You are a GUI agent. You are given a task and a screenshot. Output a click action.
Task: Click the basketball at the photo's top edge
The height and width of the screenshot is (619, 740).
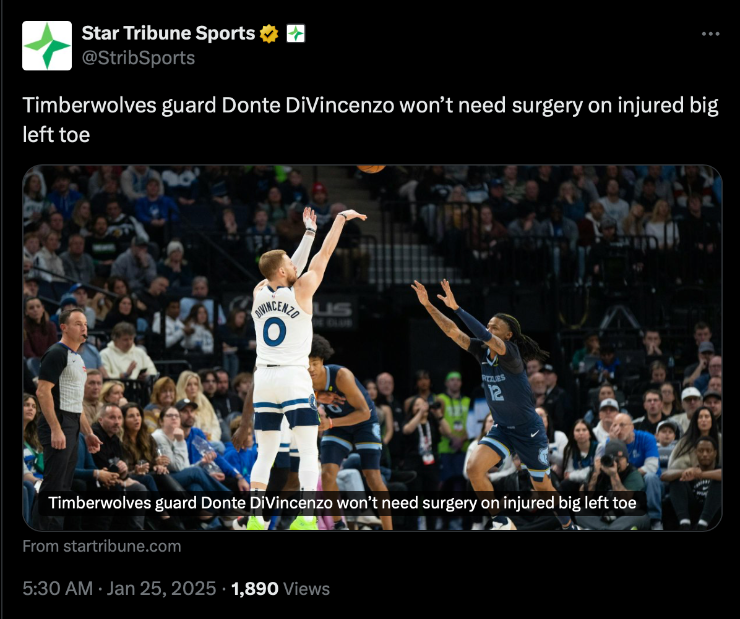[x=371, y=168]
